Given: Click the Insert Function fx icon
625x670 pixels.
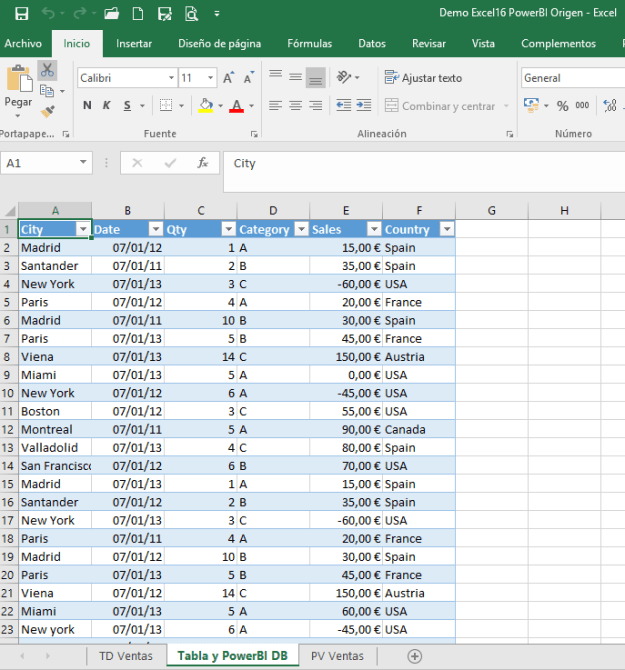Looking at the screenshot, I should (x=202, y=163).
